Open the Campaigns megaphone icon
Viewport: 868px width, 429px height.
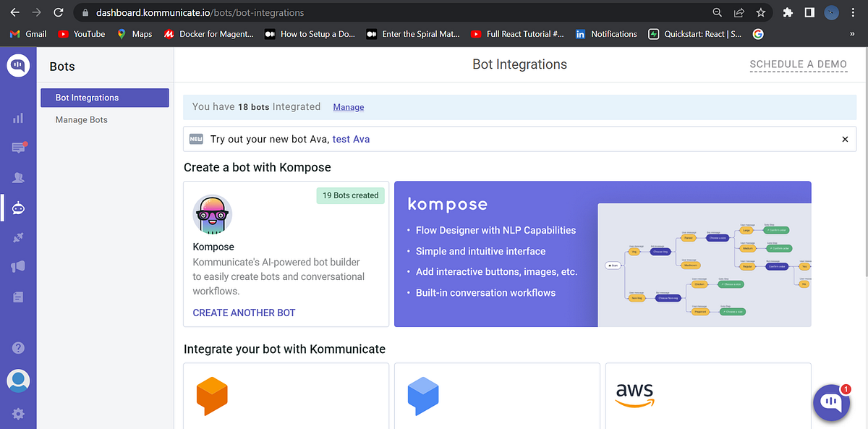tap(18, 267)
